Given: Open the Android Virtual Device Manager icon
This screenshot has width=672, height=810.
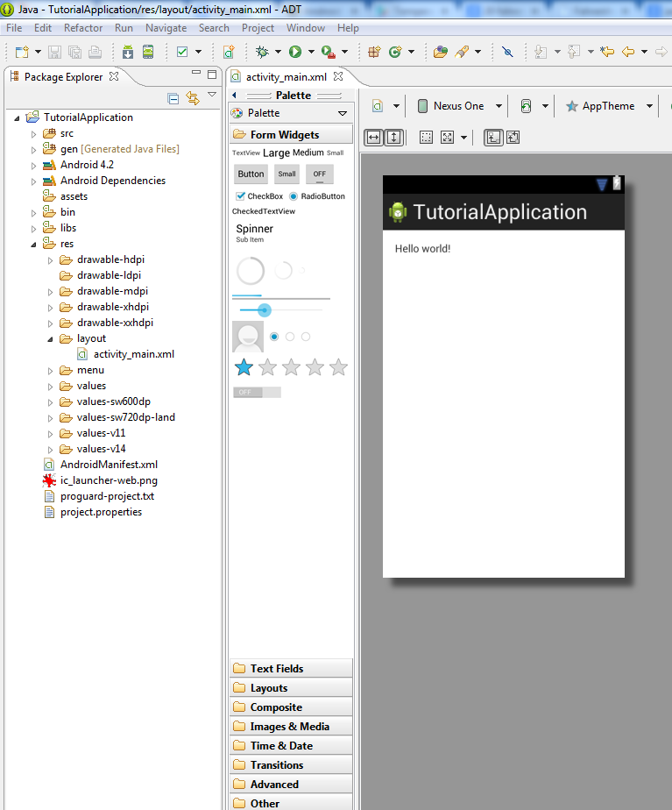Looking at the screenshot, I should pyautogui.click(x=148, y=52).
